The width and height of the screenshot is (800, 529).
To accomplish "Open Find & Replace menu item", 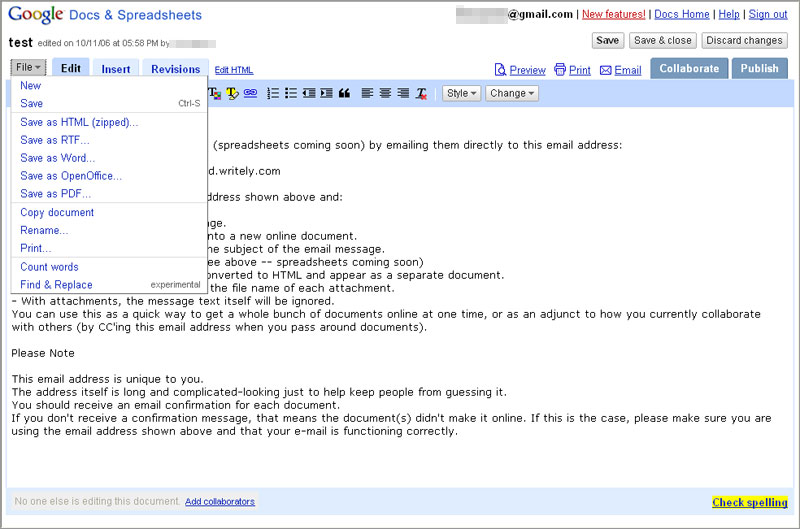I will click(109, 285).
